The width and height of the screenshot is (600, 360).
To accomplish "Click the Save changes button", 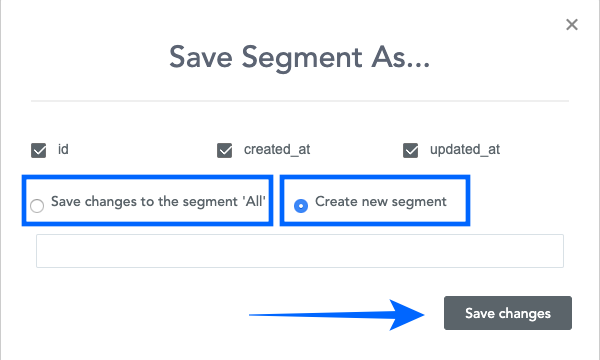I will (x=508, y=313).
